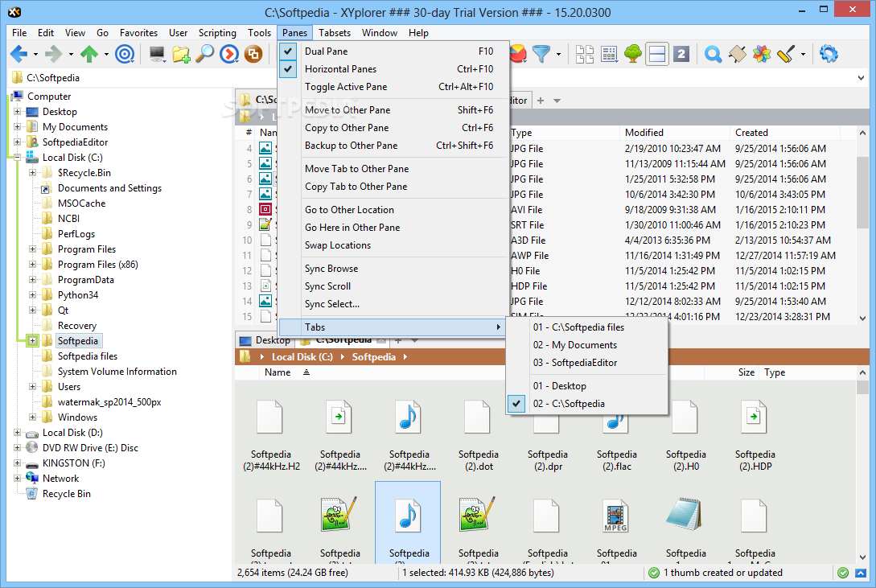The height and width of the screenshot is (588, 876).
Task: Sort the lower pane by Name header
Action: [277, 372]
